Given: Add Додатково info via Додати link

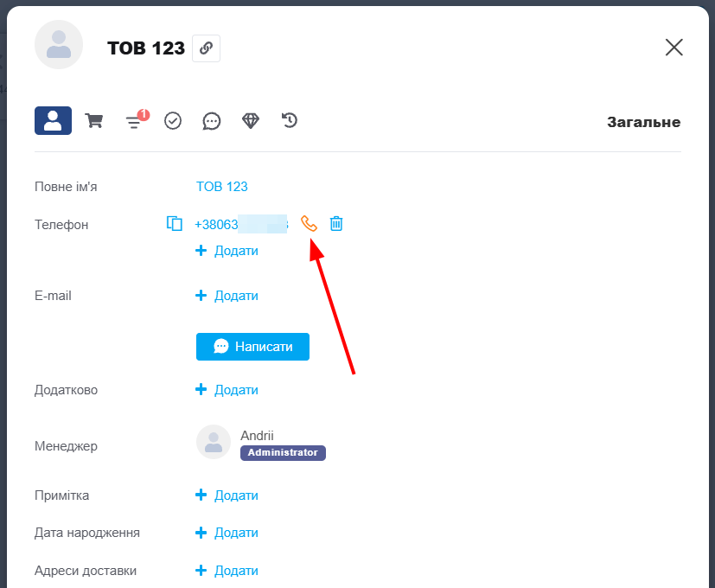Looking at the screenshot, I should click(x=227, y=390).
